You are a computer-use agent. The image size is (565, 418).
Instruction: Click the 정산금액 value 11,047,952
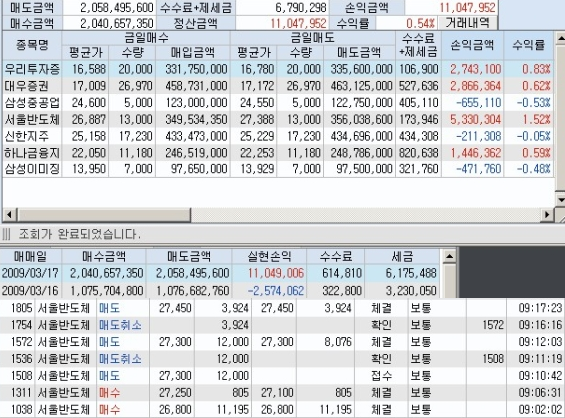pos(298,23)
